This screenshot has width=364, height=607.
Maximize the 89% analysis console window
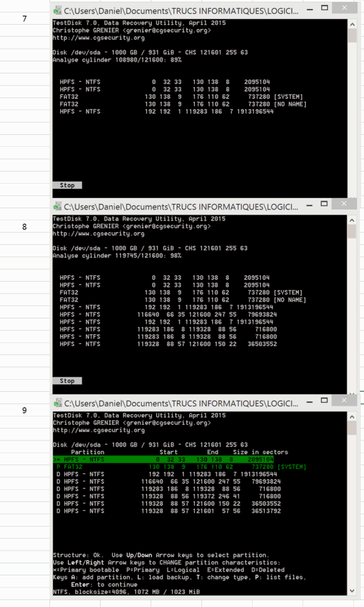[325, 8]
